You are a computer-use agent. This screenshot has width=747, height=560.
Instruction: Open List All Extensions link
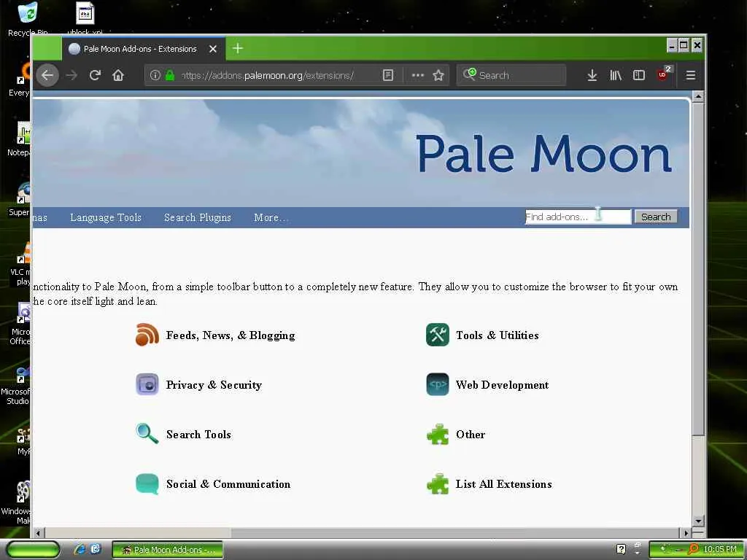[x=503, y=484]
